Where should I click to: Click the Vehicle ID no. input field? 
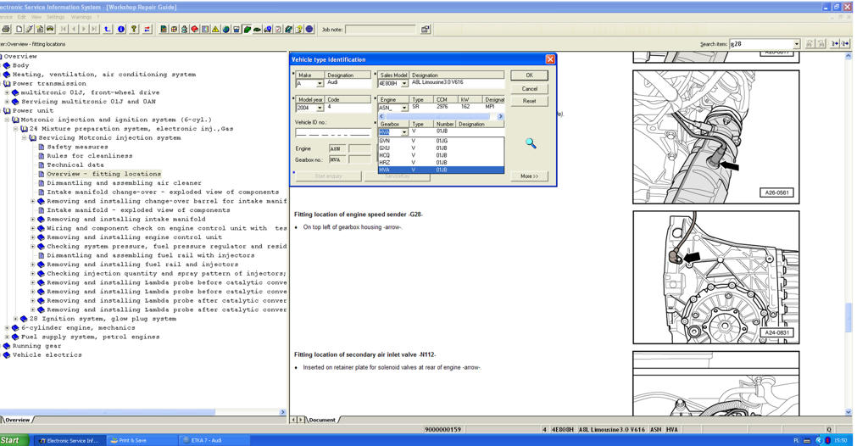point(332,133)
